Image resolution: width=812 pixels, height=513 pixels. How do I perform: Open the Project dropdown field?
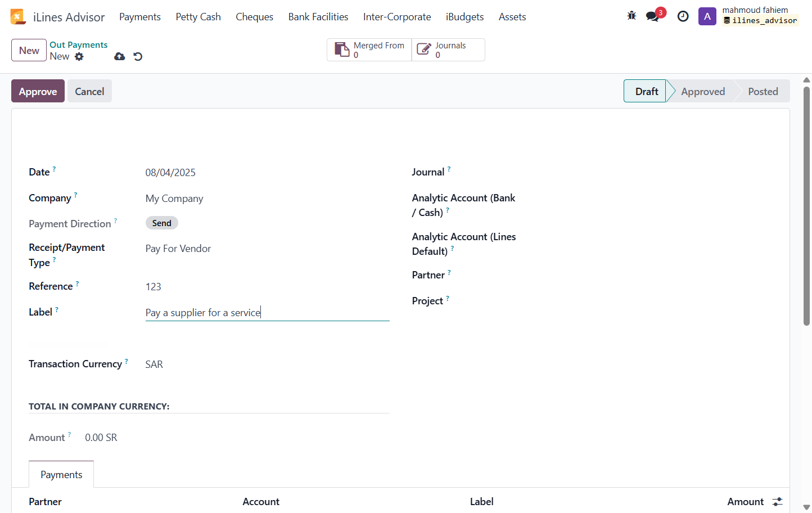(x=650, y=301)
